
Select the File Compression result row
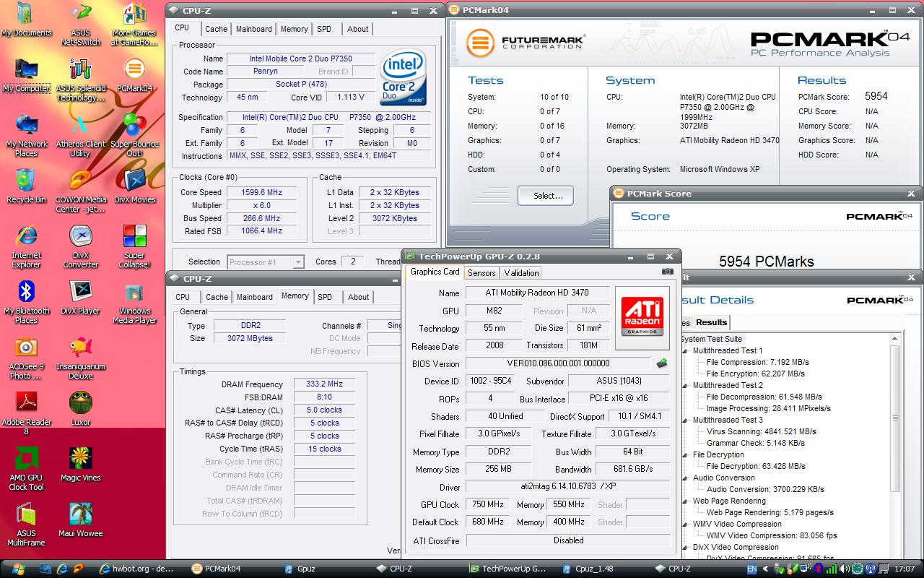[757, 362]
